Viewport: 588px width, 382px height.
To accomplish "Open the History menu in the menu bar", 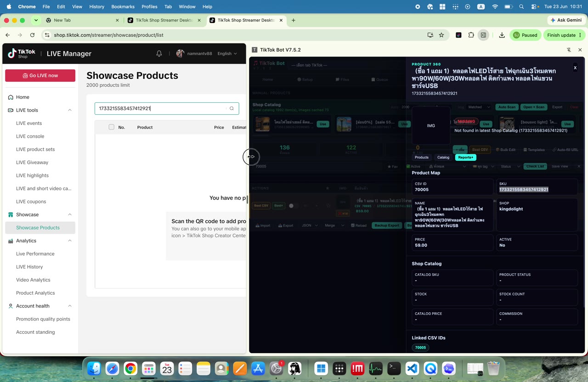I will [96, 6].
